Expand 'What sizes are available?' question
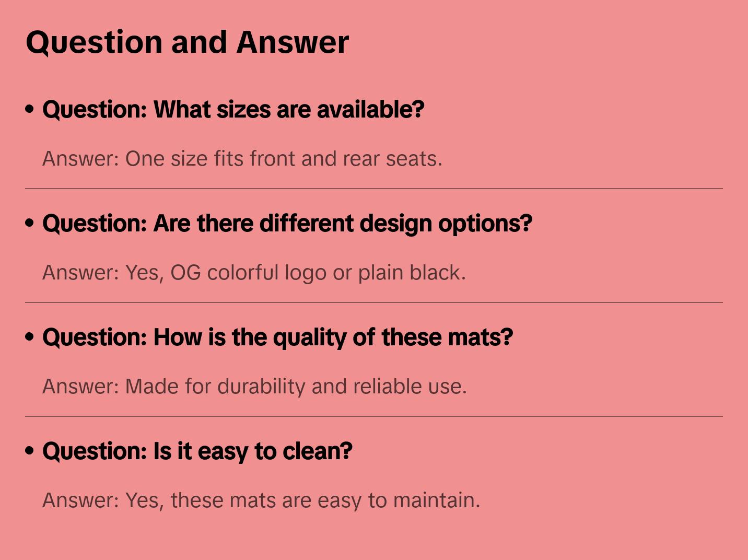The width and height of the screenshot is (748, 560). [233, 110]
